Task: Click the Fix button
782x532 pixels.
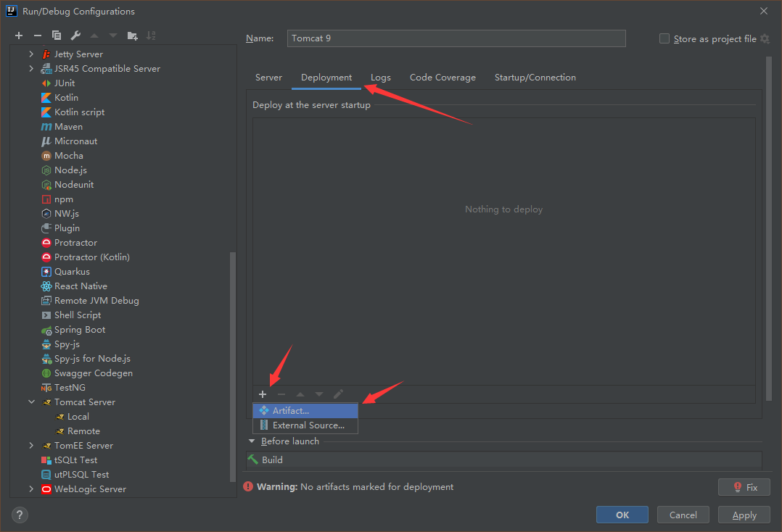Action: [x=744, y=487]
